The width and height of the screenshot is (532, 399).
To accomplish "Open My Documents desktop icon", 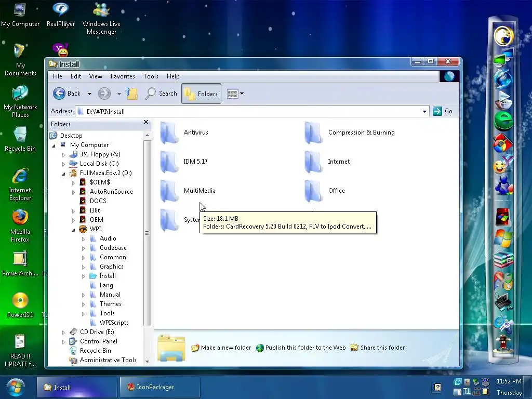I will tap(20, 60).
